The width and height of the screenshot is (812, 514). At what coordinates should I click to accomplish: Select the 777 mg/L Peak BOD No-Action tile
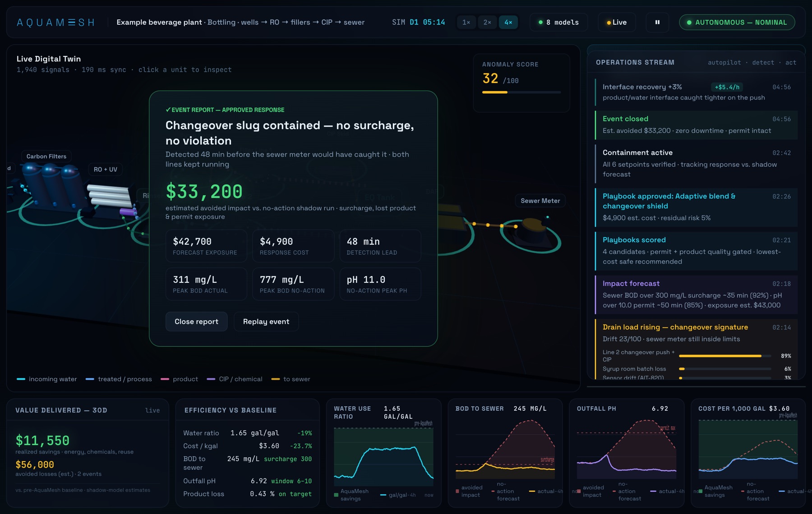click(x=293, y=284)
